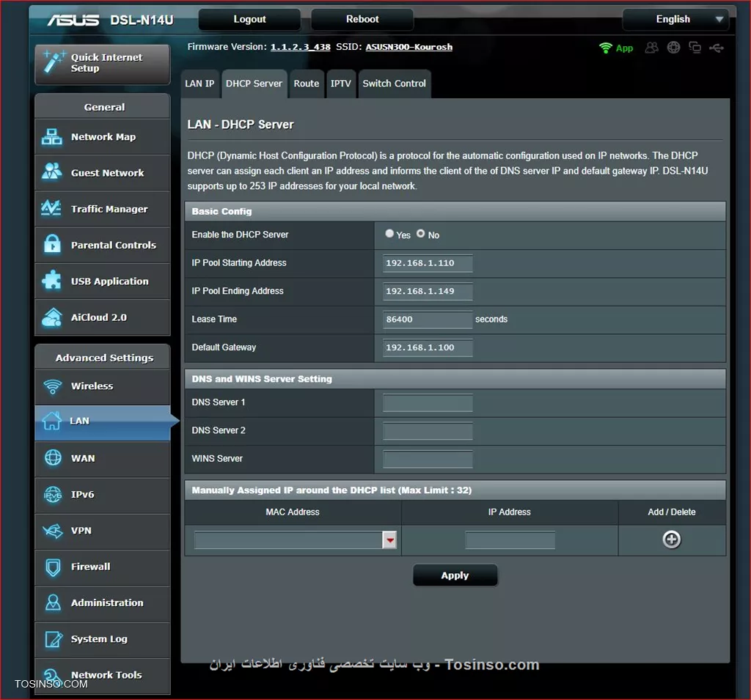Open the SSID ASUSN300-Kourosh link
The height and width of the screenshot is (700, 751).
tap(409, 47)
